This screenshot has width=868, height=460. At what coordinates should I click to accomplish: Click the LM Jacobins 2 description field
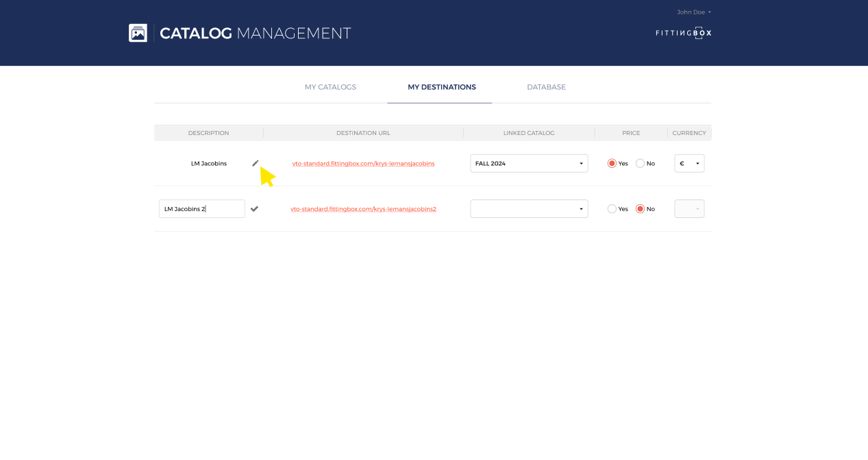[201, 209]
